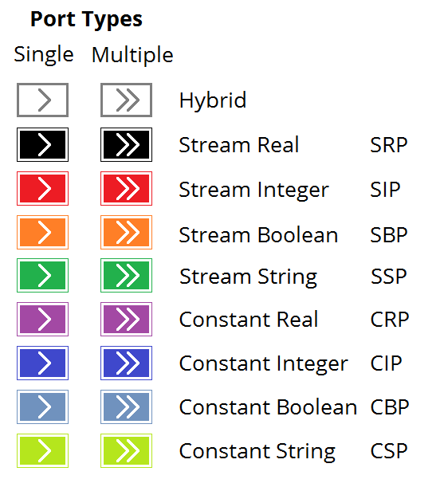
Task: Click the Multiple column heading
Action: click(132, 55)
